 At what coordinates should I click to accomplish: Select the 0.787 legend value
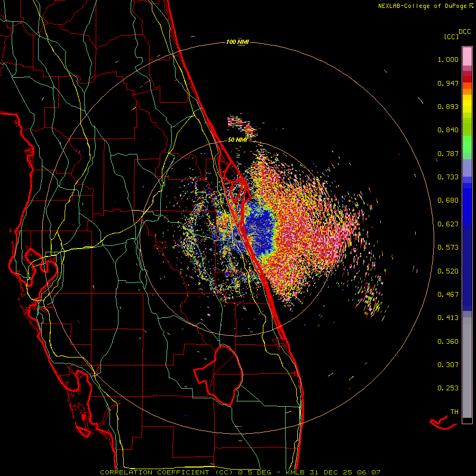pos(448,153)
